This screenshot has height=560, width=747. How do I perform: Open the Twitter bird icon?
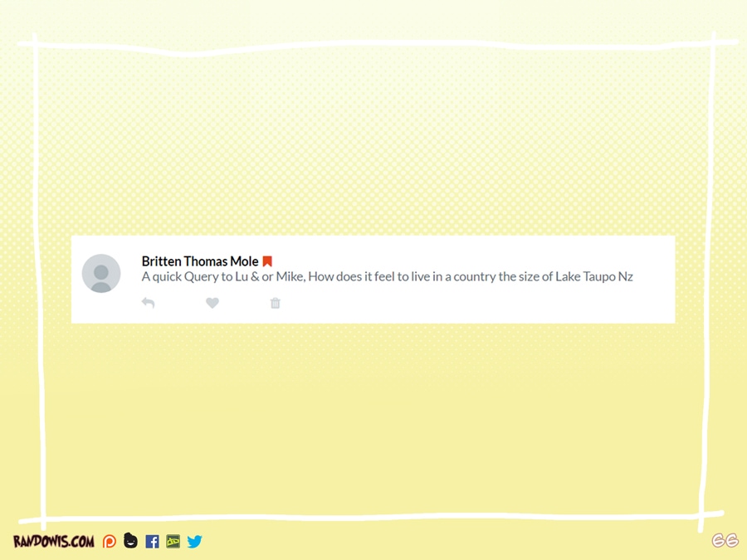pos(194,542)
